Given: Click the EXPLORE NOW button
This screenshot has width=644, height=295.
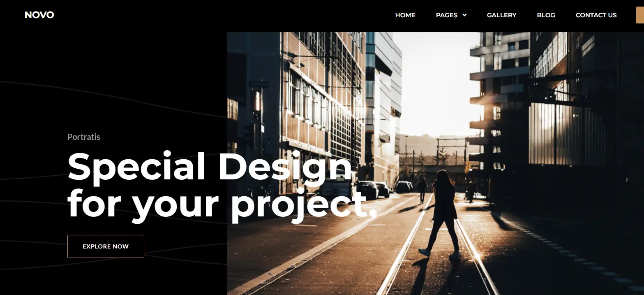Looking at the screenshot, I should (106, 246).
